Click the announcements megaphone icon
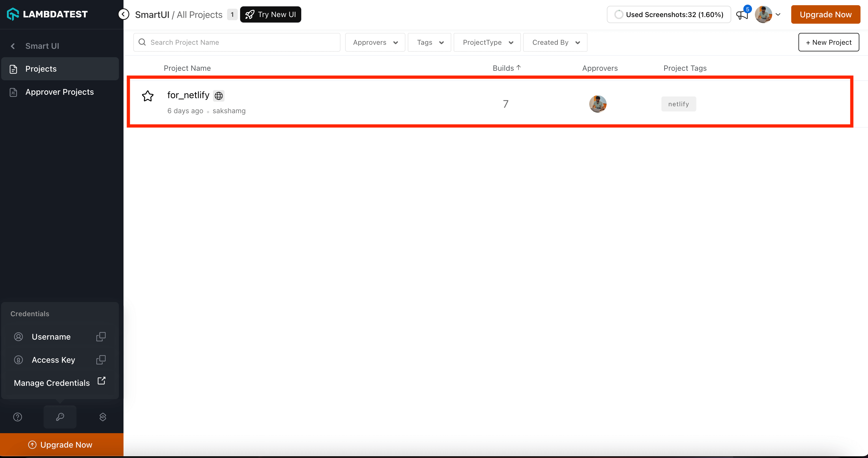 742,15
